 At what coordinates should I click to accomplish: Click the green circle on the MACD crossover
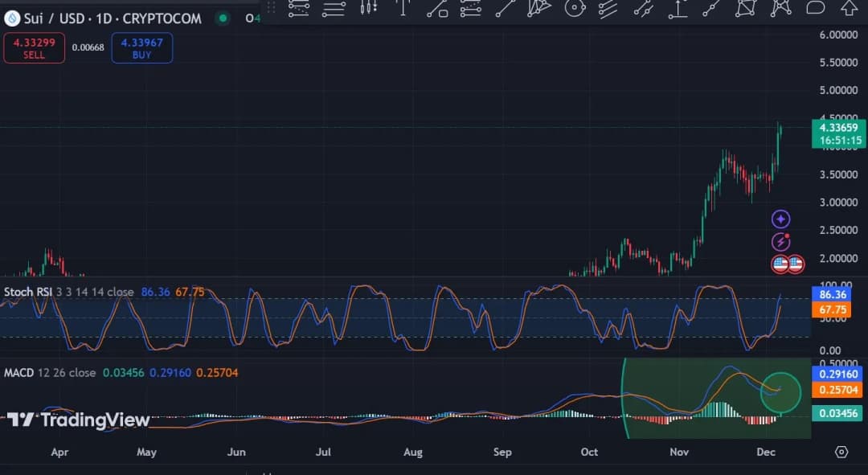click(780, 392)
